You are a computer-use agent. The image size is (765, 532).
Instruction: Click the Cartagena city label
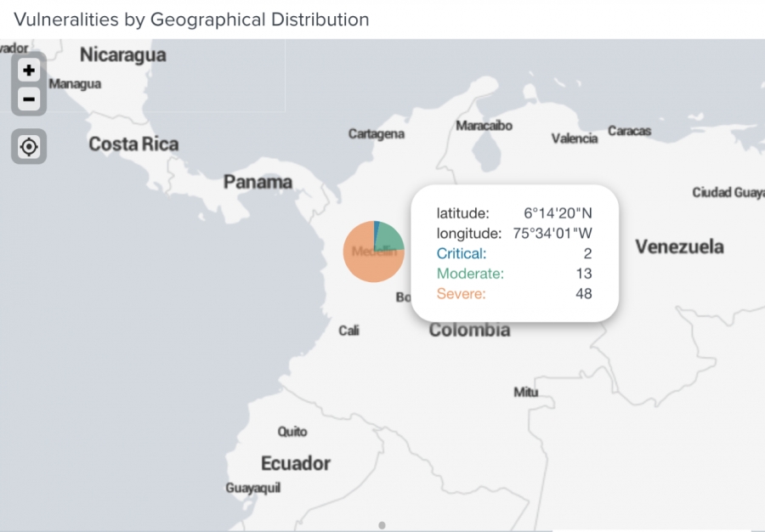[x=377, y=134]
